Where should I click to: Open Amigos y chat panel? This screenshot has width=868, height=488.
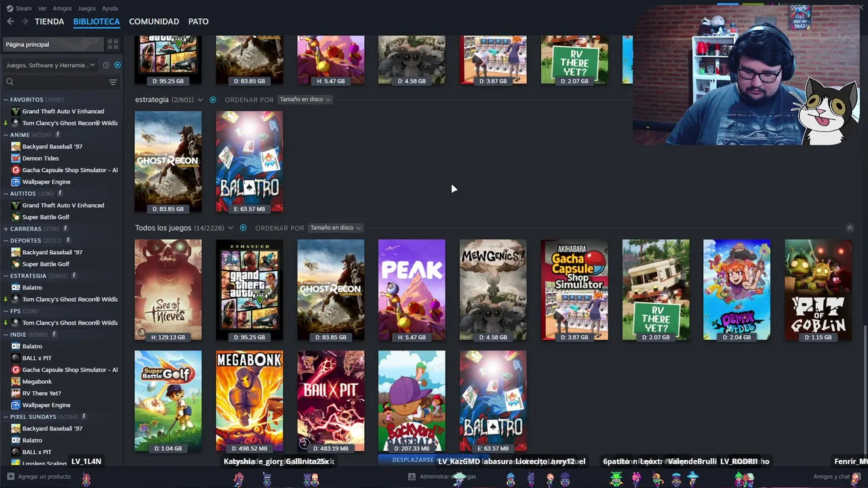(837, 476)
